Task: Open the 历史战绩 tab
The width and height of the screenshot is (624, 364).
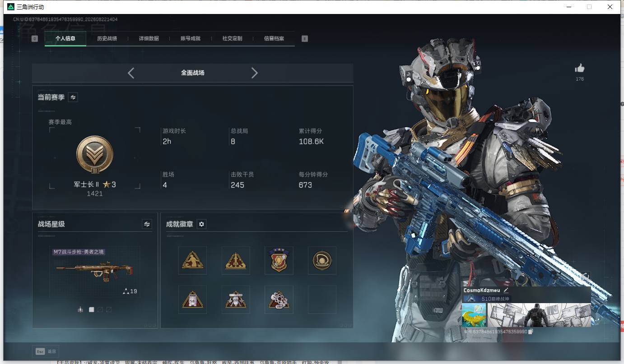Action: (x=107, y=38)
